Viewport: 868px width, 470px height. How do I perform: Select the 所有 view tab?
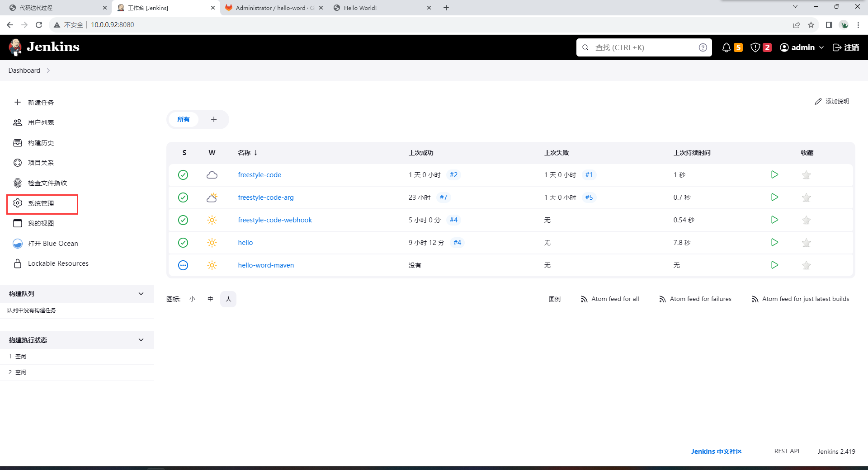(184, 119)
